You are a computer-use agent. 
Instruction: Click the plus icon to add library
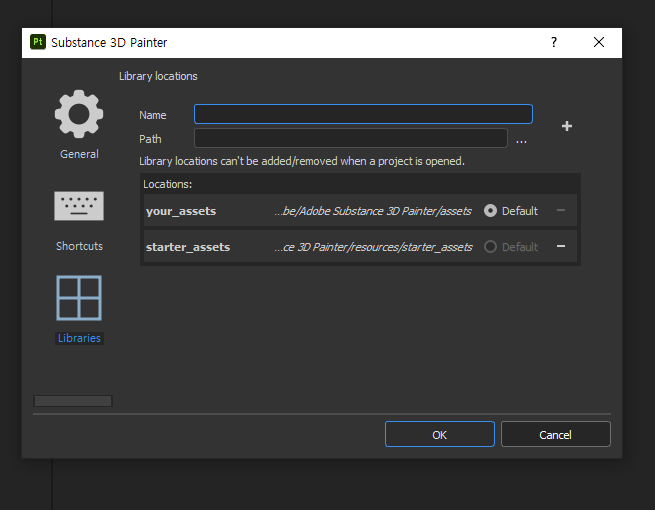[566, 126]
